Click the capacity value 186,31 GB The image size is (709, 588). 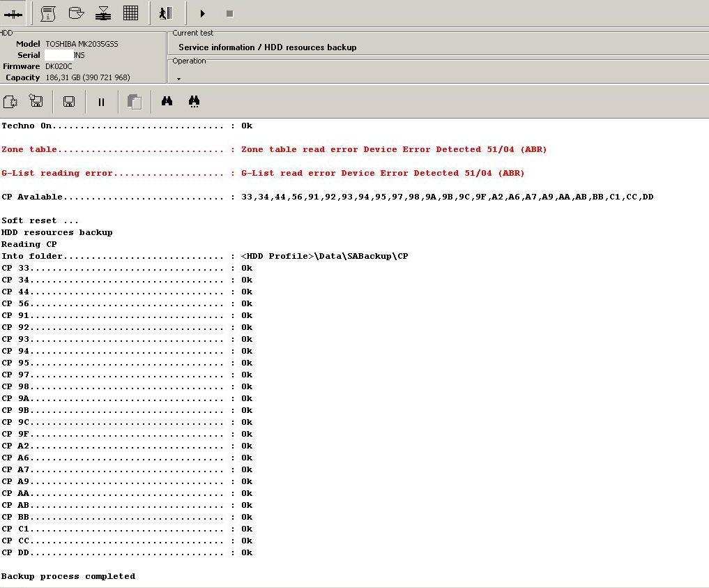88,77
